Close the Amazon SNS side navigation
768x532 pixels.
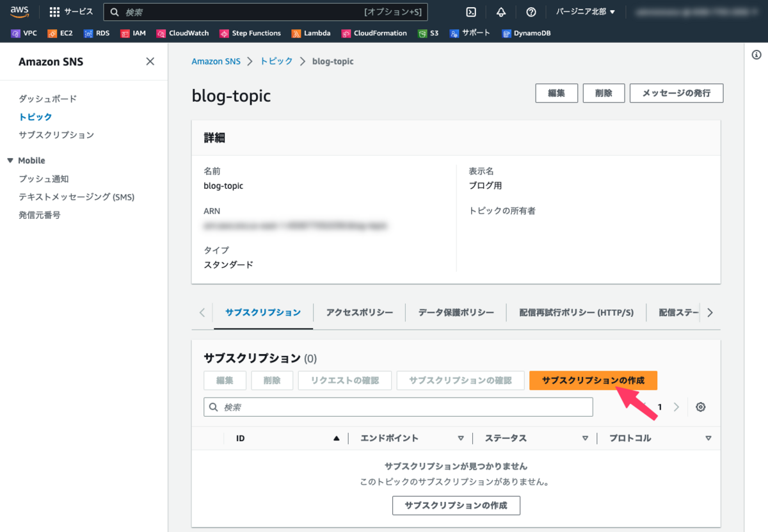click(150, 61)
